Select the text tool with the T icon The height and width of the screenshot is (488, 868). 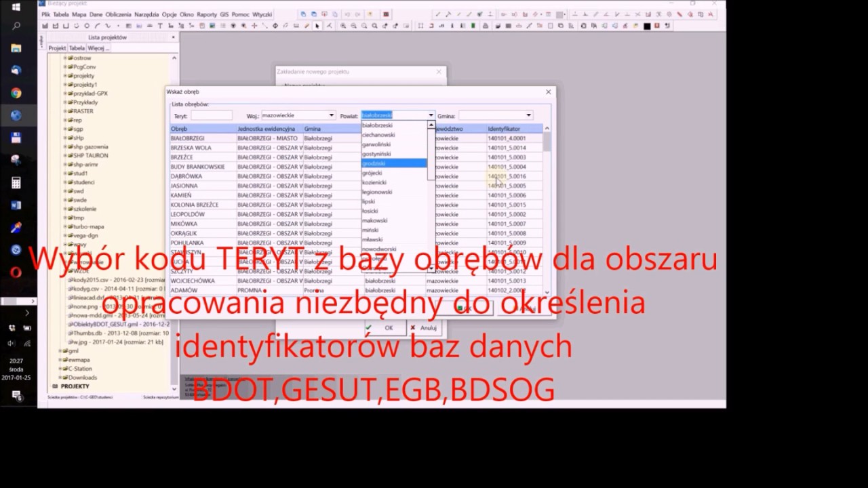[x=160, y=26]
